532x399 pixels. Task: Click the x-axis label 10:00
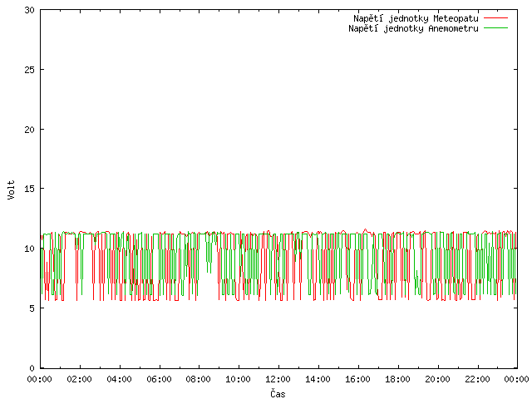[x=239, y=379]
